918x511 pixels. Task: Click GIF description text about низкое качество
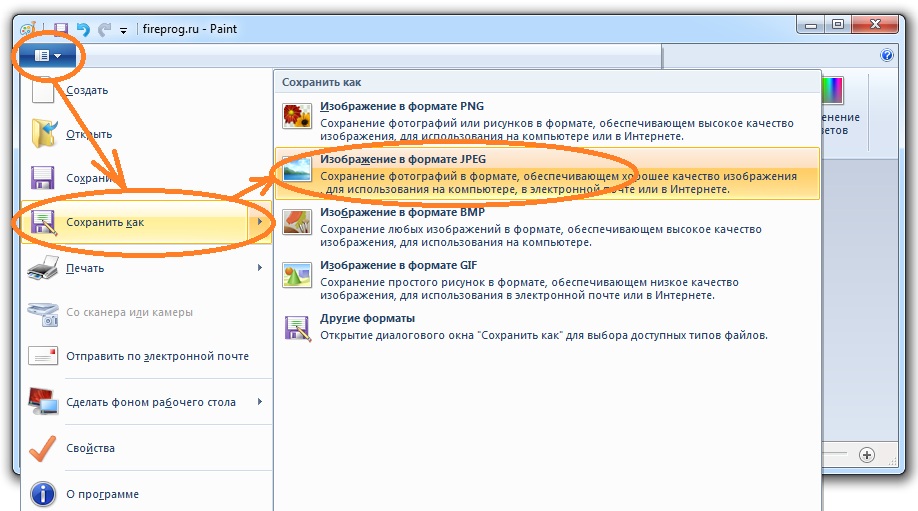click(x=529, y=289)
